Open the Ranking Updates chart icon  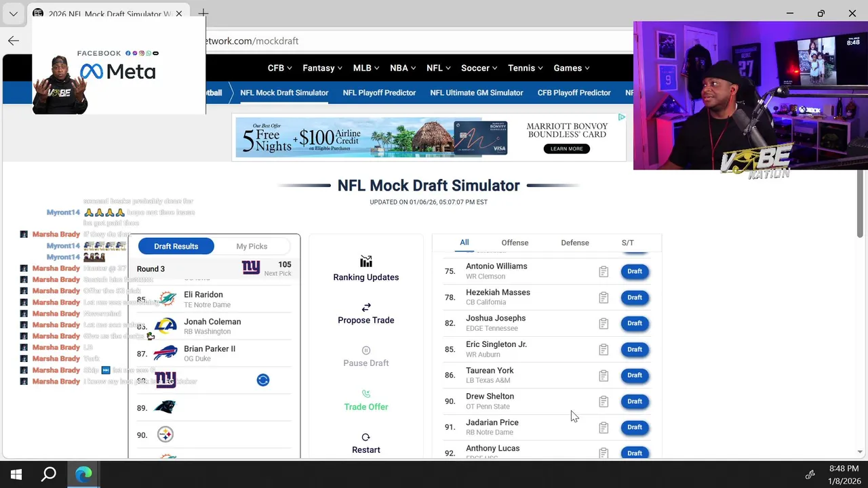[366, 262]
